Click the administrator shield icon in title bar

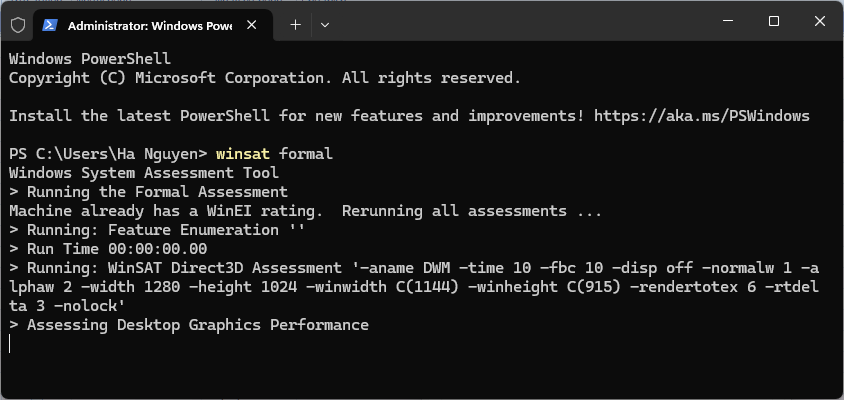(18, 24)
